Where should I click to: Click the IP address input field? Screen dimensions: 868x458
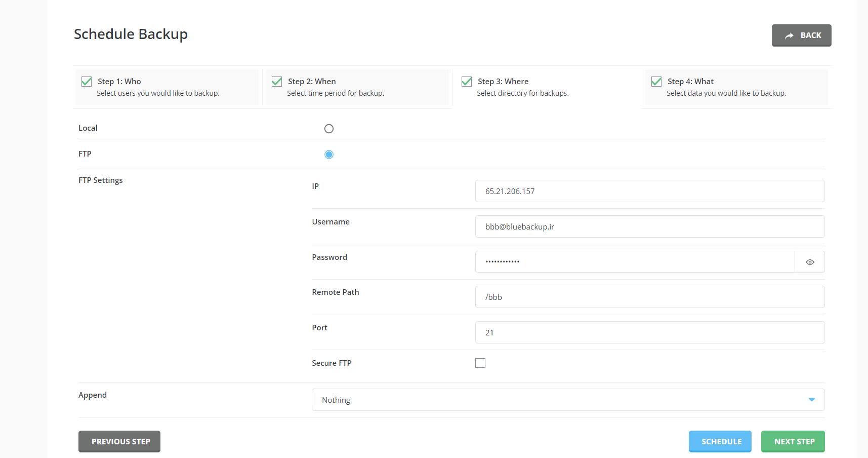click(649, 191)
